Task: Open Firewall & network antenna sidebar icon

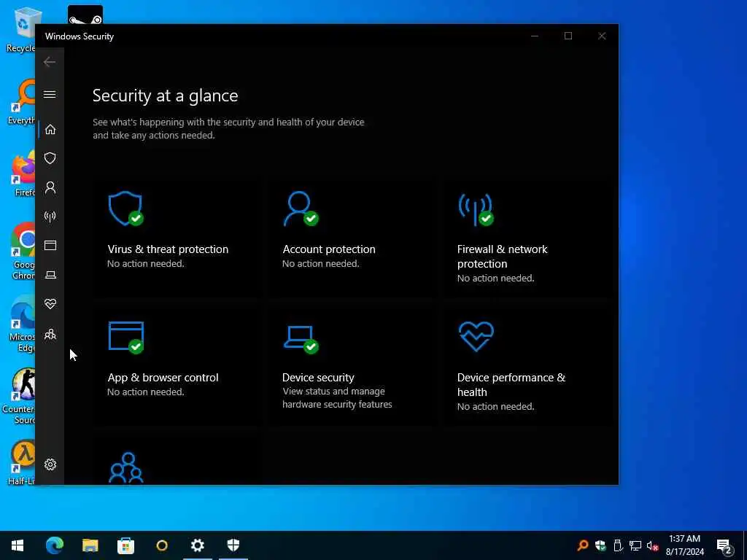Action: [50, 217]
